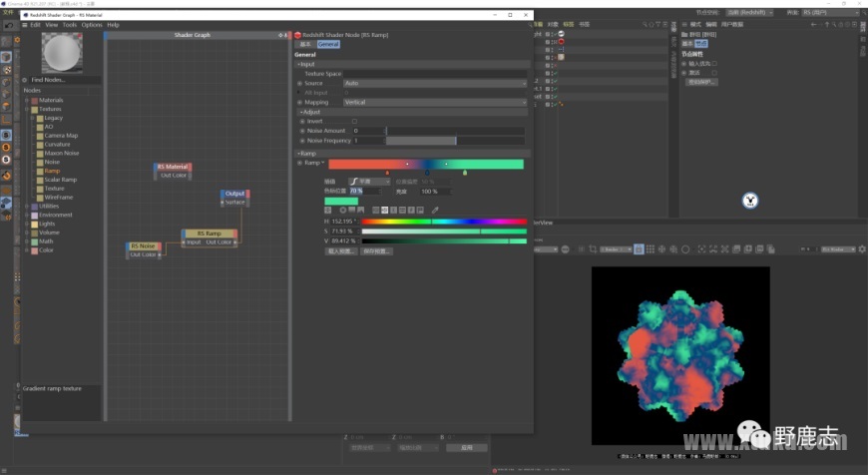This screenshot has width=868, height=475.
Task: Toggle the Mapping animation dot
Action: tap(300, 103)
